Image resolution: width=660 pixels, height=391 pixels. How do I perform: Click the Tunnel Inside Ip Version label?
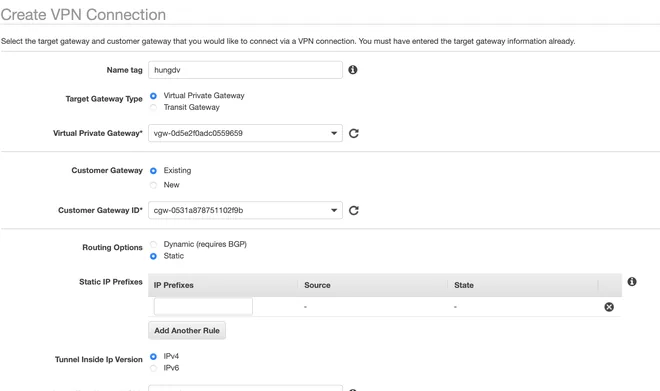98,359
